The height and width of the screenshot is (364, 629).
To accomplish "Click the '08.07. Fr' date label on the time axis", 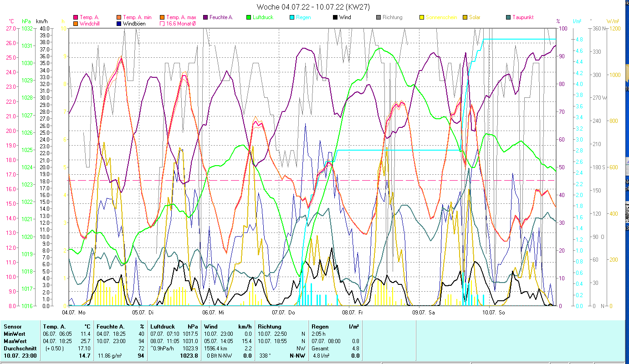I will click(x=353, y=313).
